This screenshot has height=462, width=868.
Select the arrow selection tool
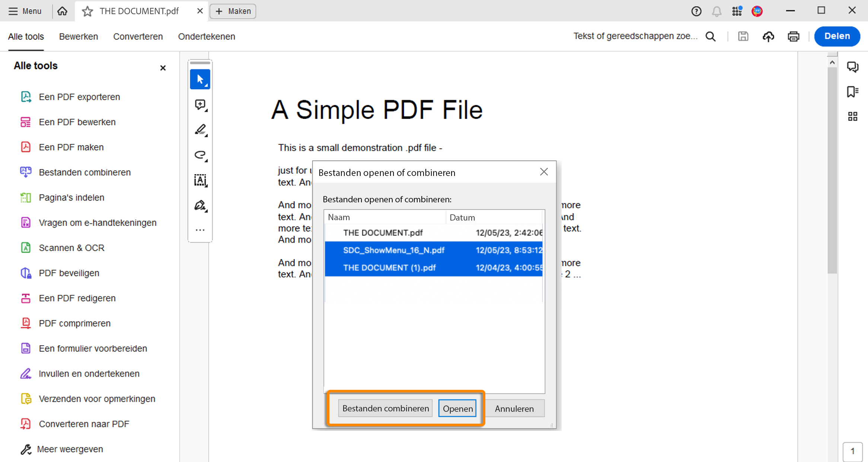[200, 79]
